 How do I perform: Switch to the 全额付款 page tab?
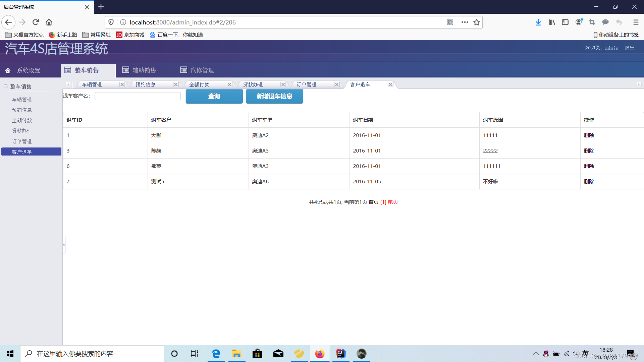tap(199, 85)
